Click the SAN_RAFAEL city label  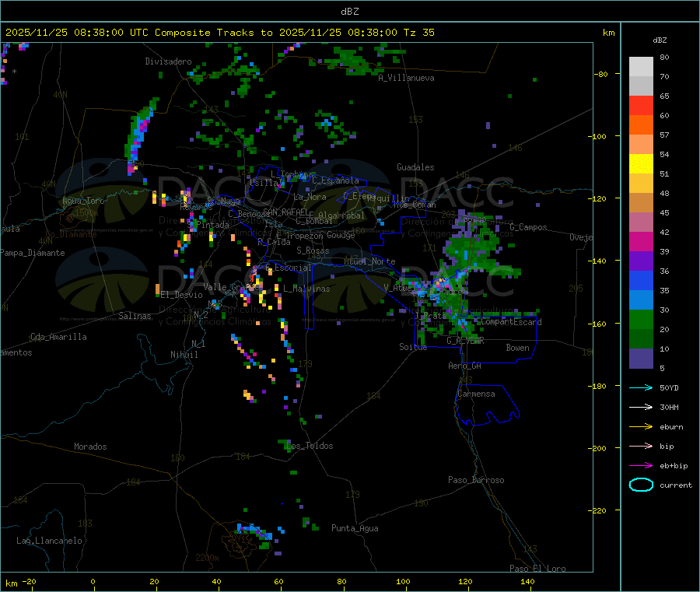click(x=285, y=212)
